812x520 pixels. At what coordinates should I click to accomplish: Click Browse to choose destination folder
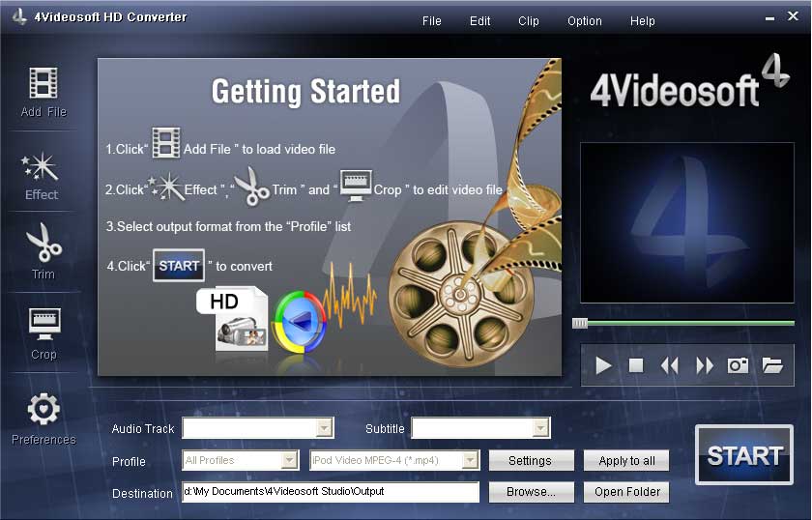point(531,492)
